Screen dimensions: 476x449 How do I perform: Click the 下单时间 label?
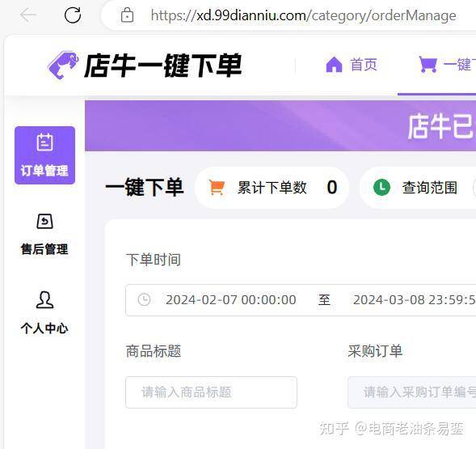tap(154, 260)
